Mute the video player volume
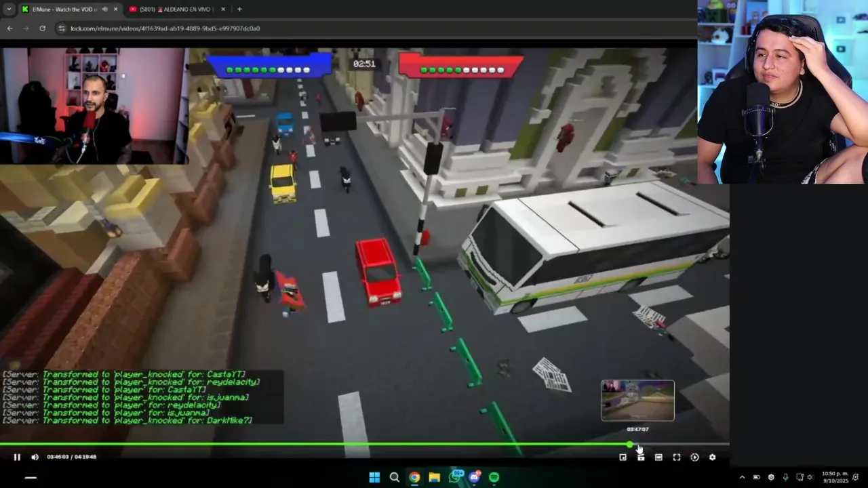868x488 pixels. pos(35,457)
